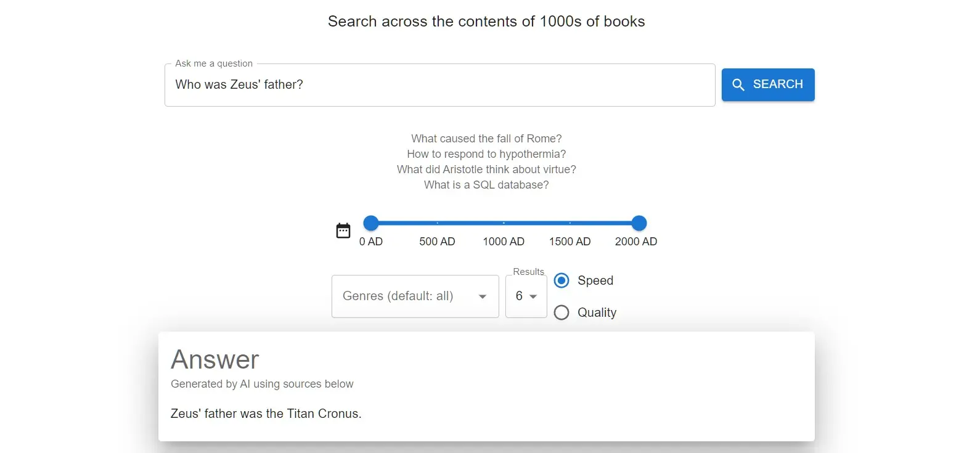
Task: Toggle the Speed option off by choosing Quality
Action: coord(561,312)
